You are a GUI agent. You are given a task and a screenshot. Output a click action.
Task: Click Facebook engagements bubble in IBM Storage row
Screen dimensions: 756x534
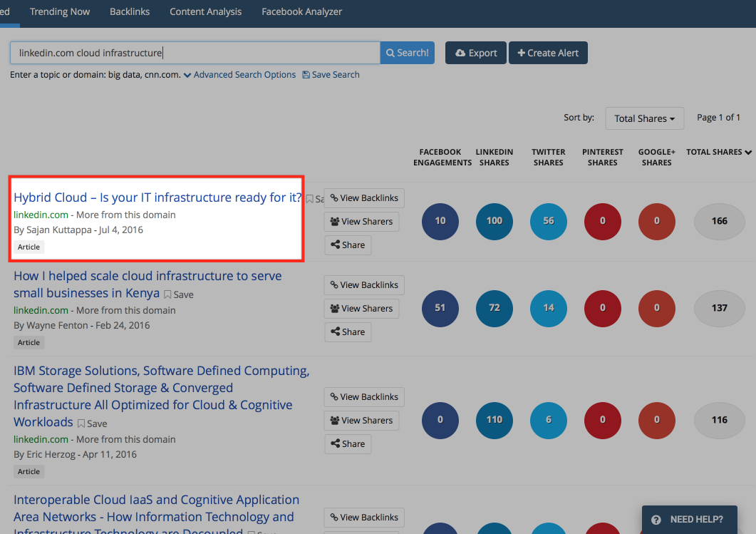[440, 420]
